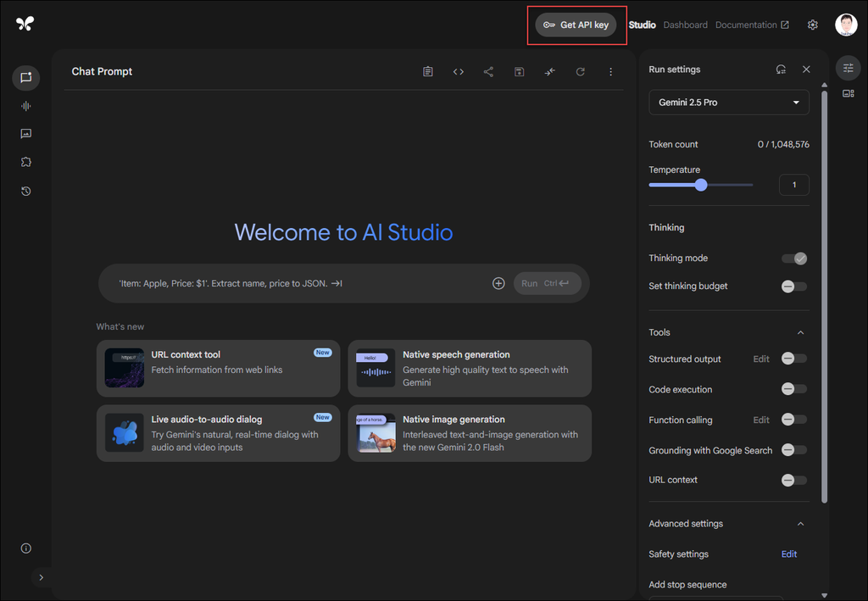Open the URL context tool card
The width and height of the screenshot is (868, 601).
pos(218,368)
